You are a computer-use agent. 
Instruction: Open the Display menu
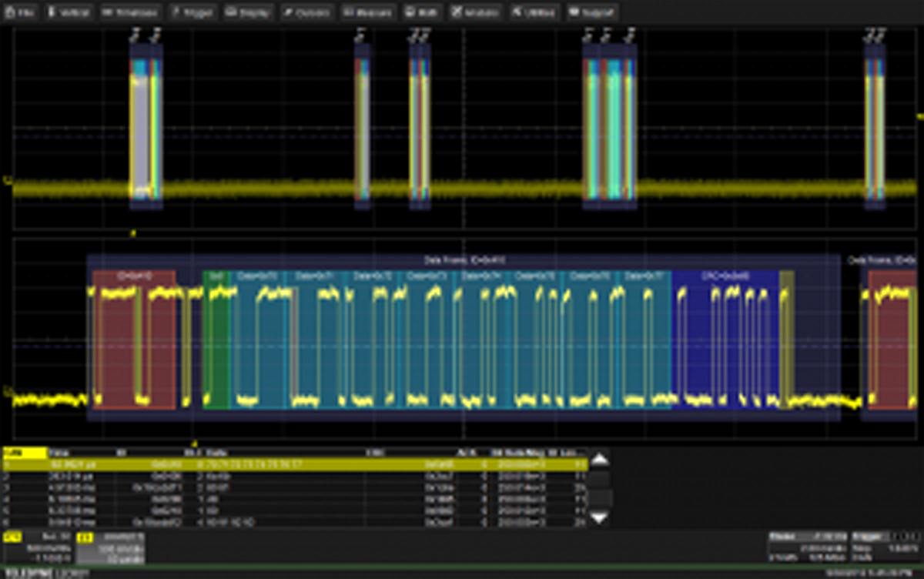[x=248, y=12]
